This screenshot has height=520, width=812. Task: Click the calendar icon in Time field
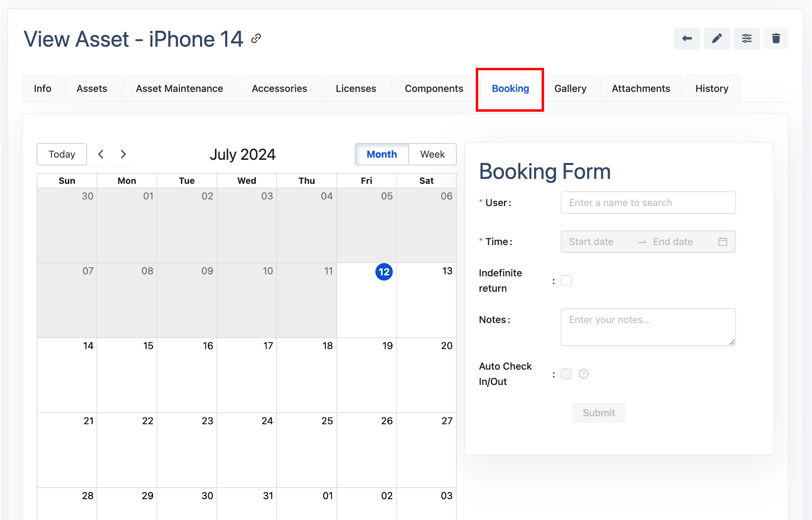(x=723, y=242)
